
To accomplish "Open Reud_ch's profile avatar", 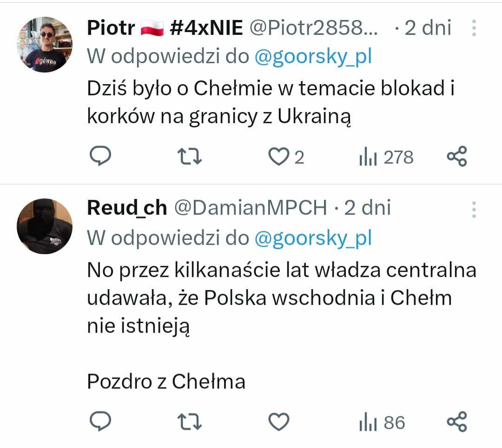I will tap(45, 226).
